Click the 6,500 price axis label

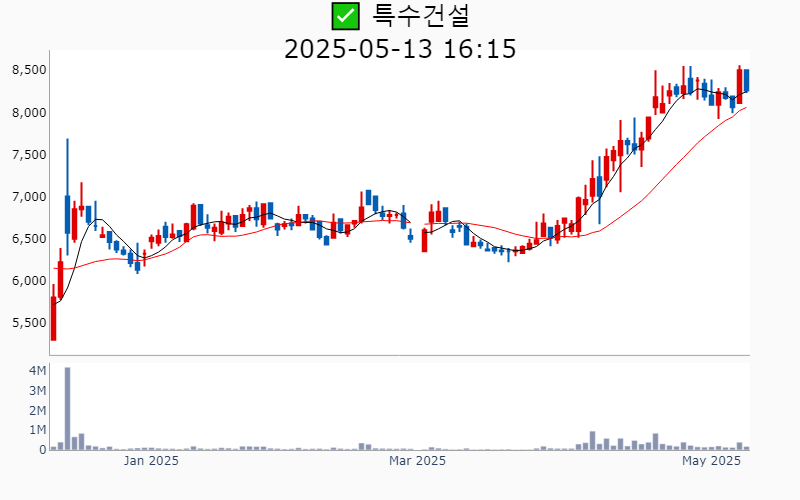pyautogui.click(x=29, y=239)
